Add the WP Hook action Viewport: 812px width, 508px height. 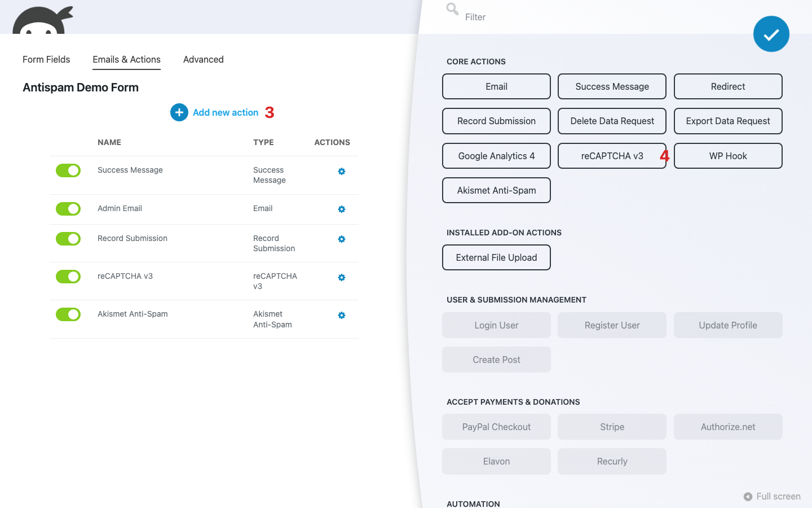pyautogui.click(x=728, y=156)
